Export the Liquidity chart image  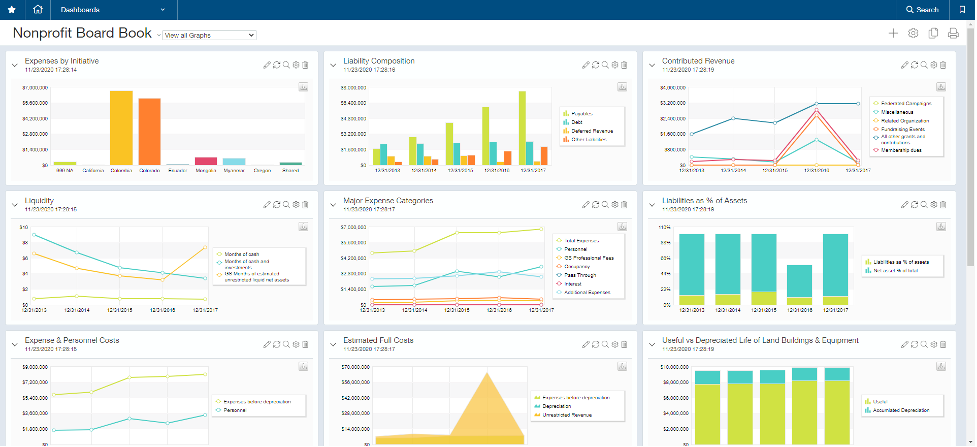click(x=303, y=226)
